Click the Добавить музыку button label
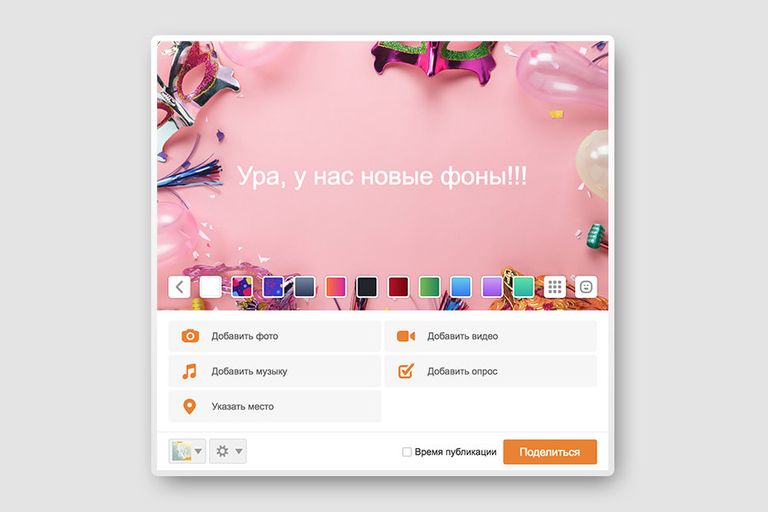 [249, 371]
